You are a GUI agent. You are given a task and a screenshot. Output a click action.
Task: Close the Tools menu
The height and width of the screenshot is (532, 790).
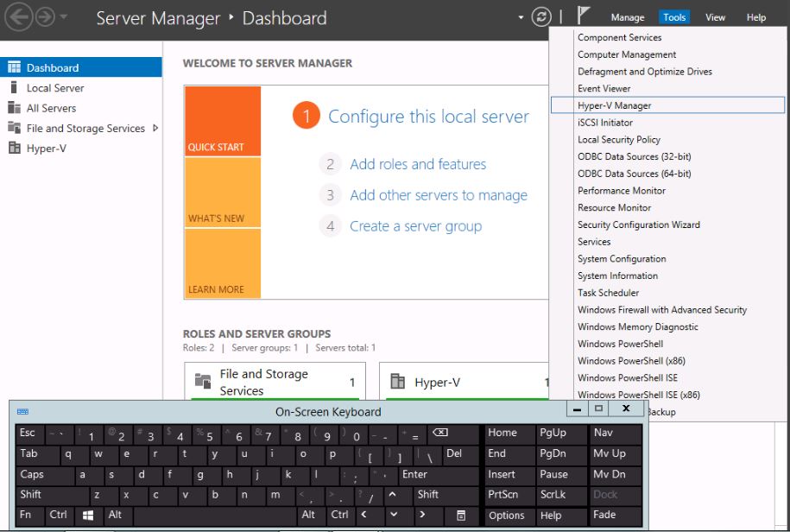coord(674,17)
